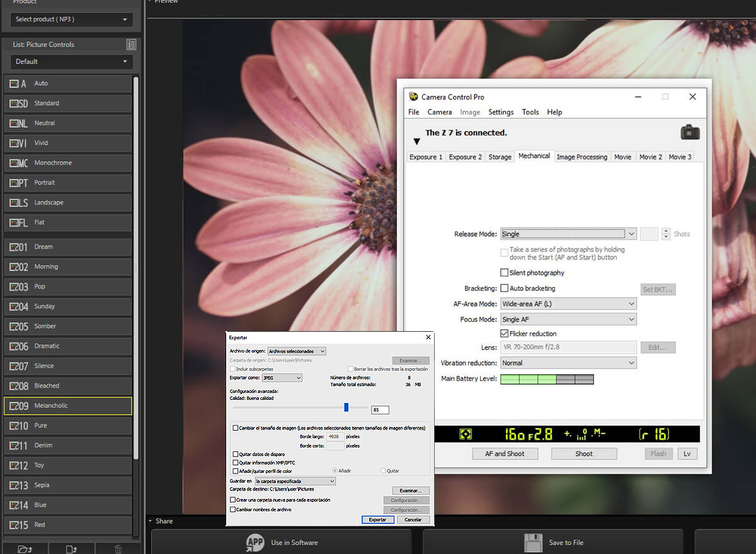This screenshot has width=756, height=554.
Task: Click the APP icon for Use in Software
Action: [x=255, y=543]
